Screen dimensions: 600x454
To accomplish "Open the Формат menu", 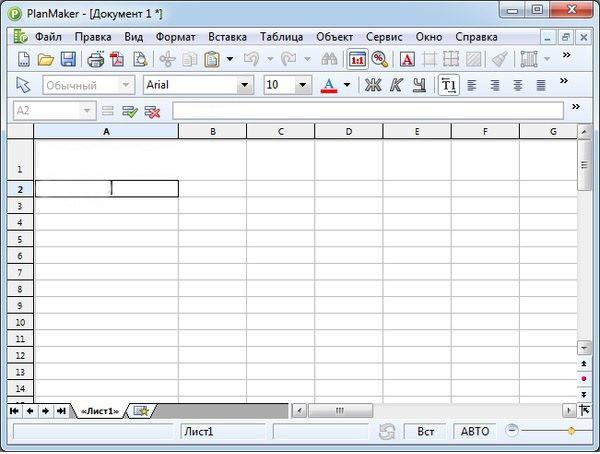I will [x=176, y=37].
